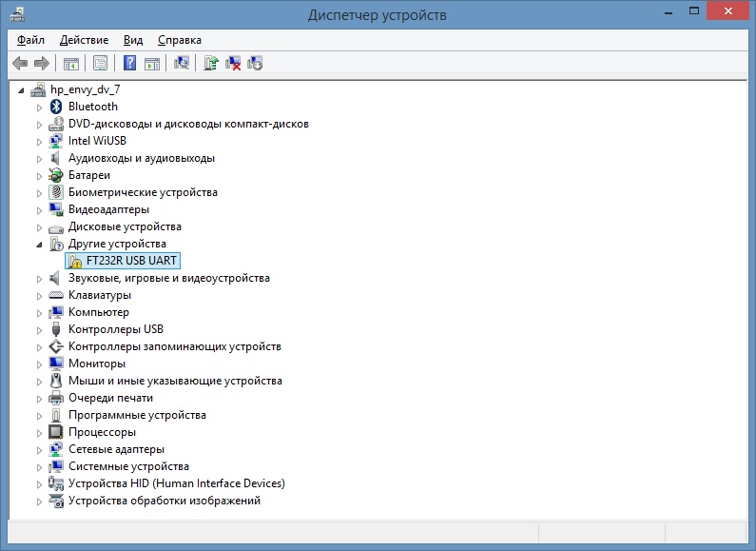
Task: Select the 'Контроллеры USB' label
Action: pyautogui.click(x=116, y=328)
